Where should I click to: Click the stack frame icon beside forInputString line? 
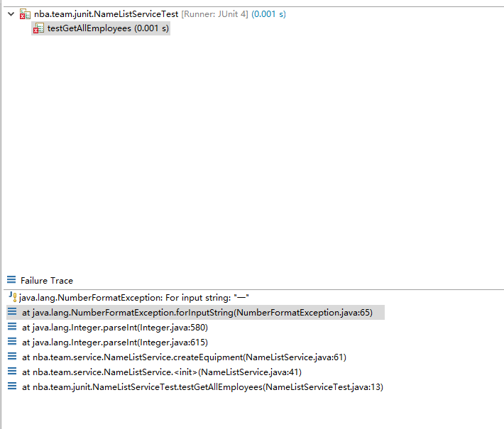tap(12, 311)
